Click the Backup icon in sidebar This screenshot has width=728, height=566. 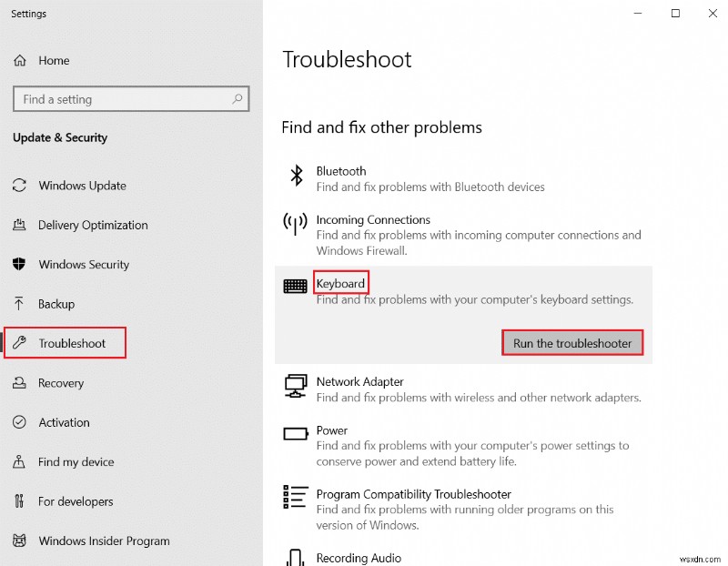tap(19, 304)
